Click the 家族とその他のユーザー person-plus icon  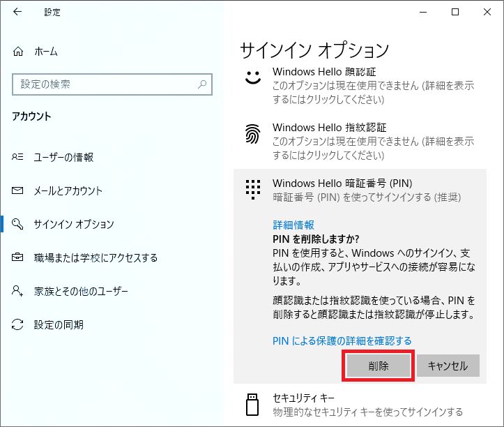(x=17, y=290)
